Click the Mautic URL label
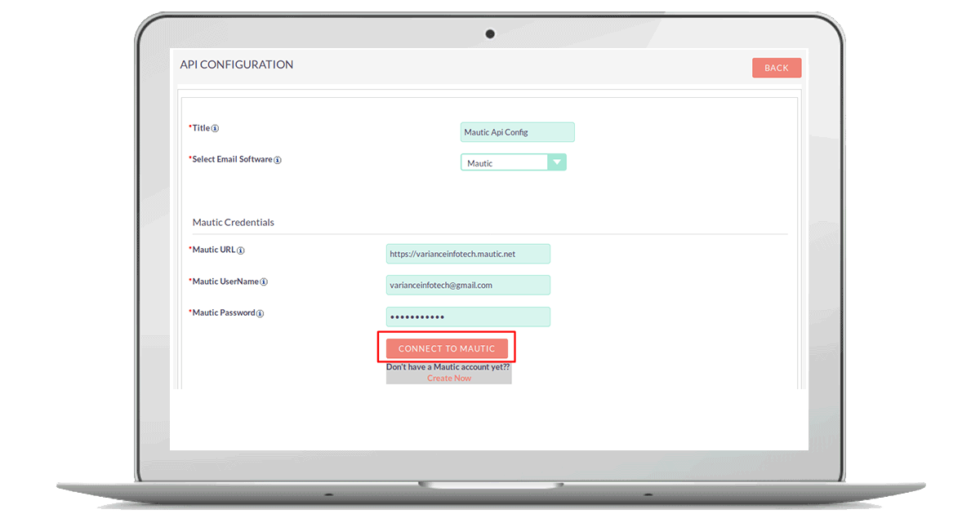980x514 pixels. pyautogui.click(x=214, y=250)
